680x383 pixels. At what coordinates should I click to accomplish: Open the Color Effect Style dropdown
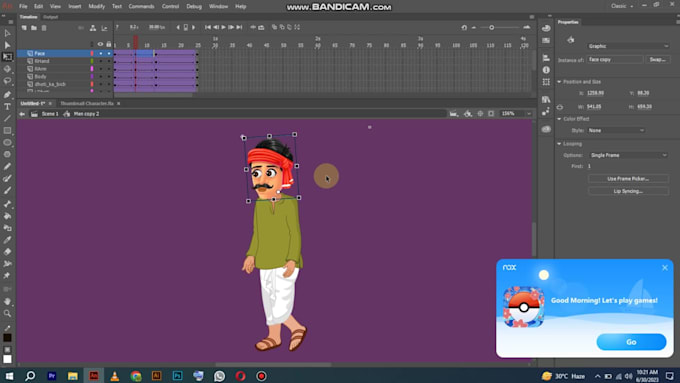tap(616, 130)
